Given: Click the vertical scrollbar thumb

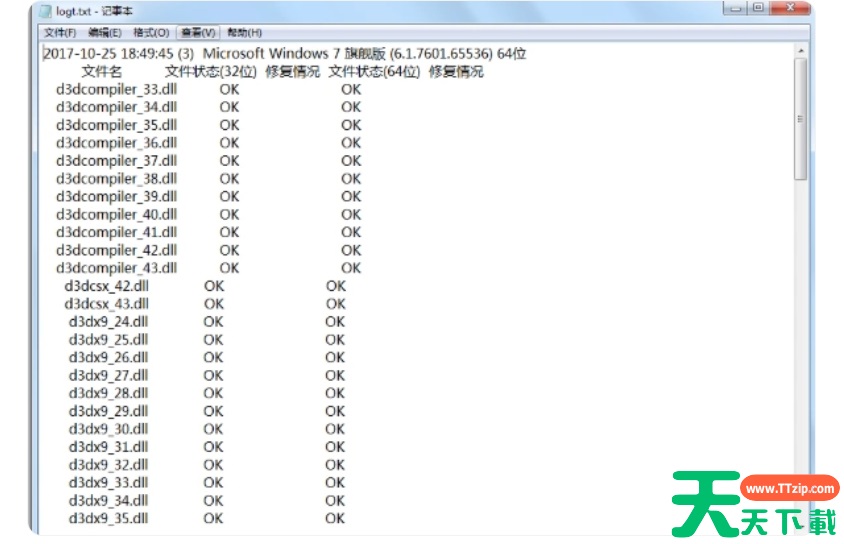Looking at the screenshot, I should coord(800,118).
